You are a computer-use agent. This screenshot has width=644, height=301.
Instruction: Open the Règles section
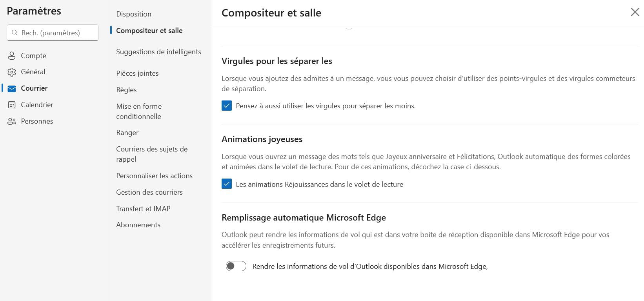[126, 90]
